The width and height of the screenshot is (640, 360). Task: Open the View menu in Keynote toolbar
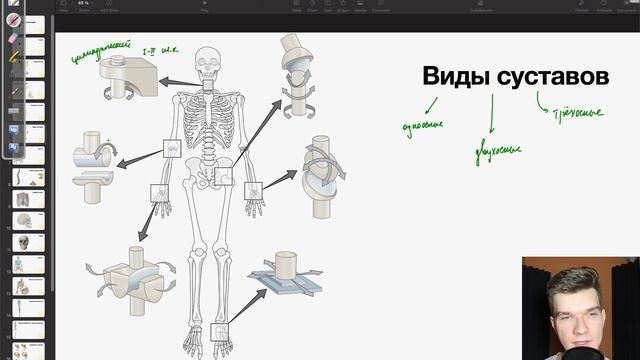coord(64,5)
